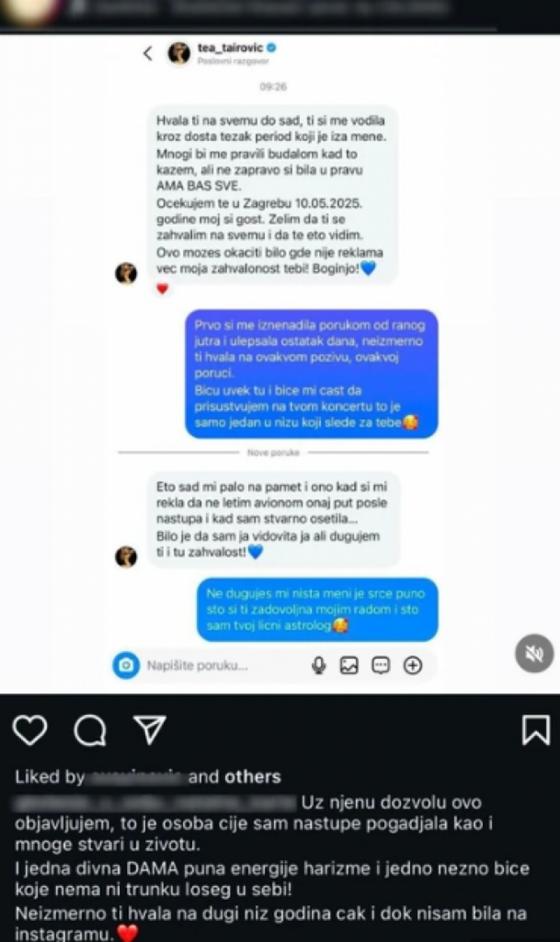
Task: Open the camera icon in the message bar
Action: pyautogui.click(x=126, y=666)
